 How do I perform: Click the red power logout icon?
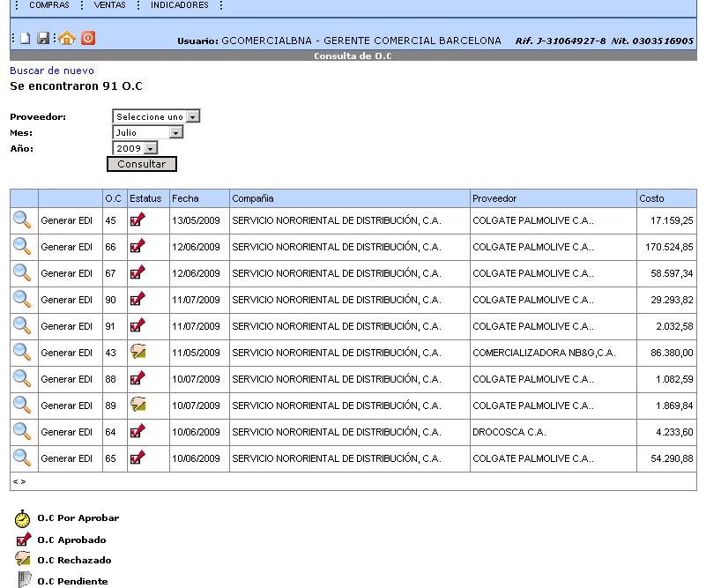point(88,38)
